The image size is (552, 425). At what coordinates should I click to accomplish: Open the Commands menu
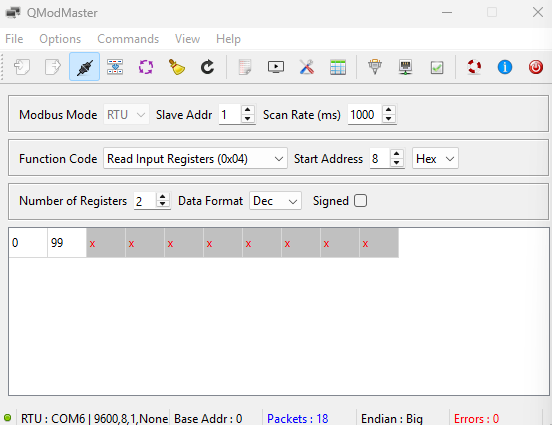tap(128, 39)
